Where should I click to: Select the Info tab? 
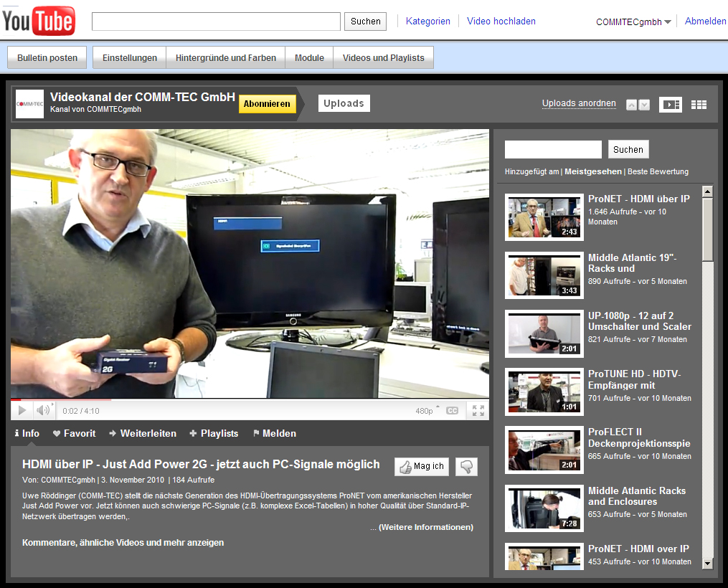[27, 433]
